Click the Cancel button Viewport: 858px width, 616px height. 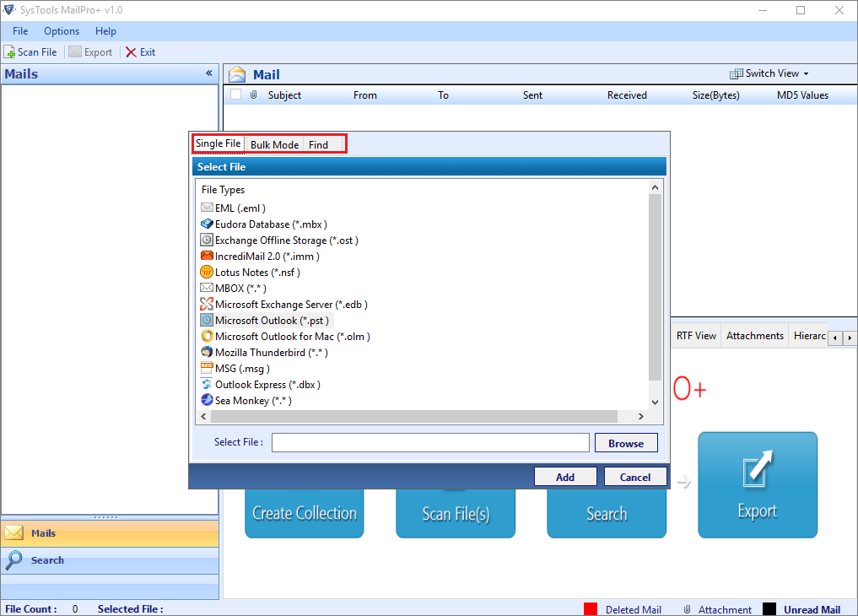click(x=634, y=477)
